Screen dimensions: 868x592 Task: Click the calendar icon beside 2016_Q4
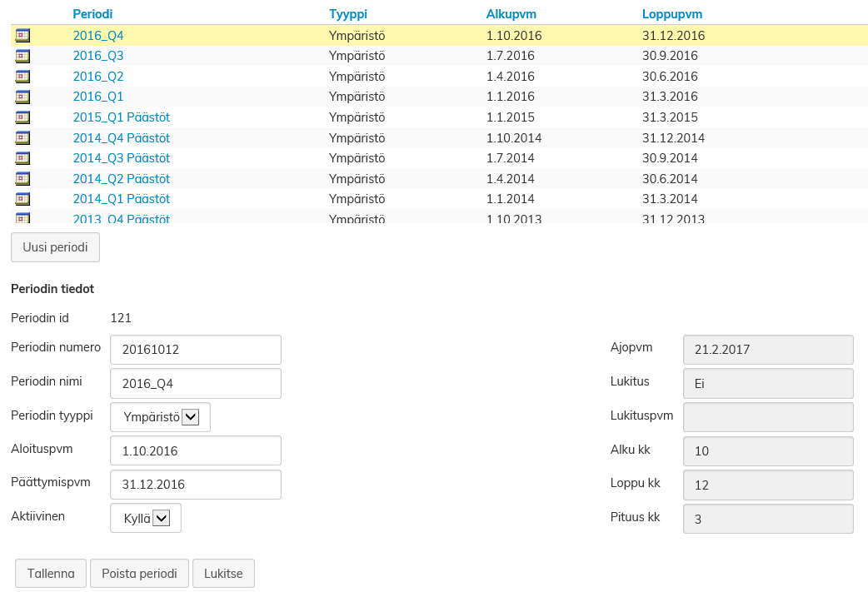22,36
